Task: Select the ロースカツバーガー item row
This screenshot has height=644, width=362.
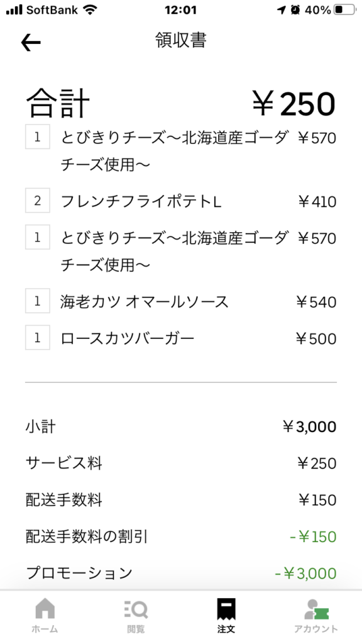Action: (x=181, y=338)
